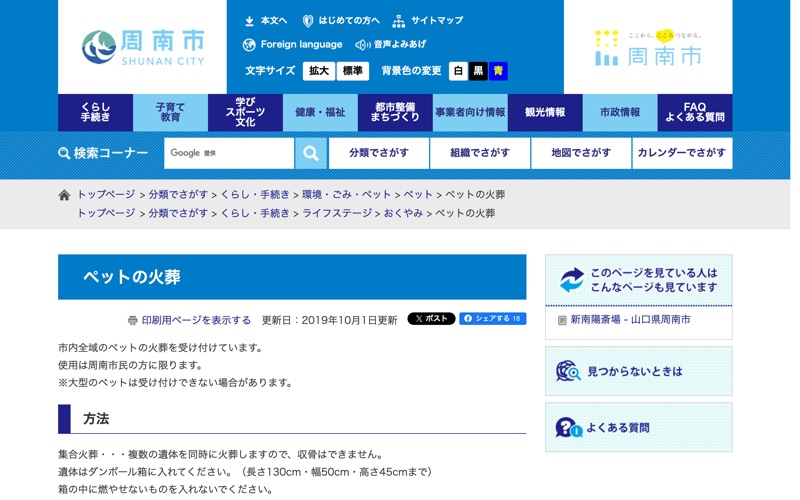800x500 pixels.
Task: Click the 組織でさがす tab
Action: point(480,153)
